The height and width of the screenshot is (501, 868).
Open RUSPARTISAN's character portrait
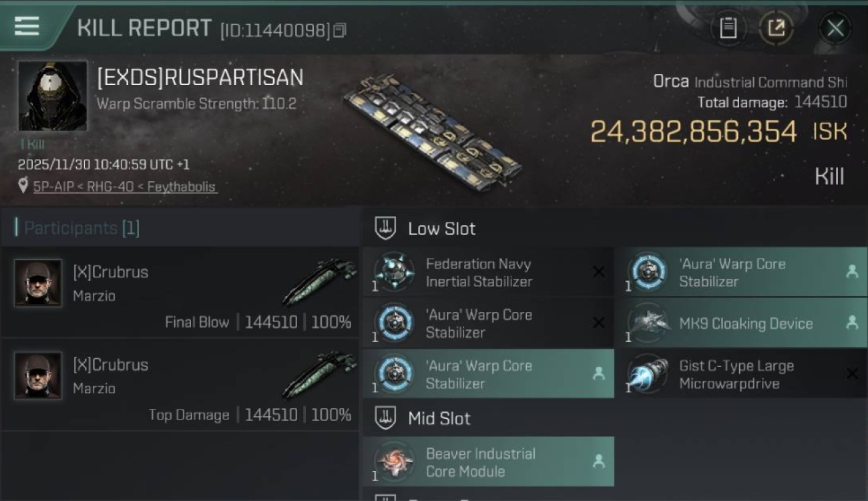coord(52,96)
